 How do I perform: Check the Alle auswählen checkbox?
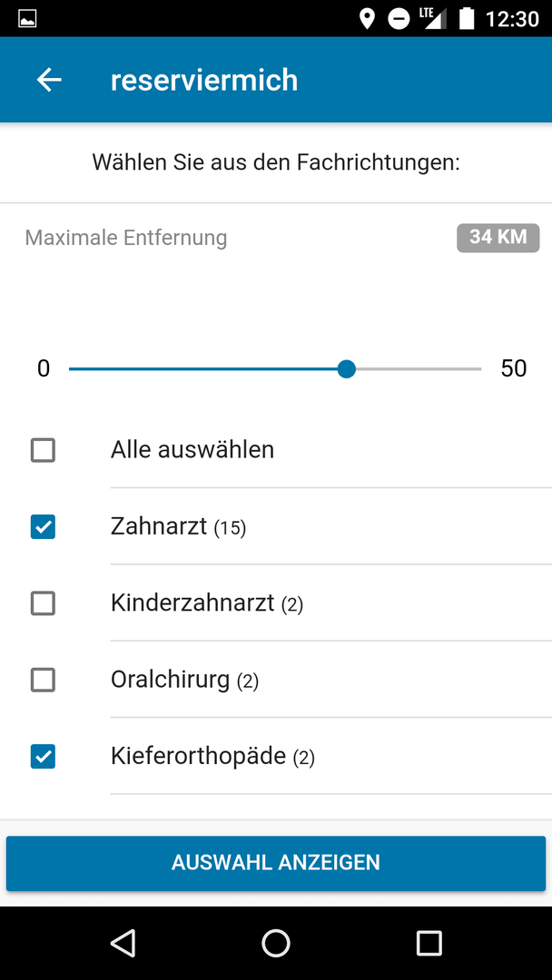click(x=44, y=450)
